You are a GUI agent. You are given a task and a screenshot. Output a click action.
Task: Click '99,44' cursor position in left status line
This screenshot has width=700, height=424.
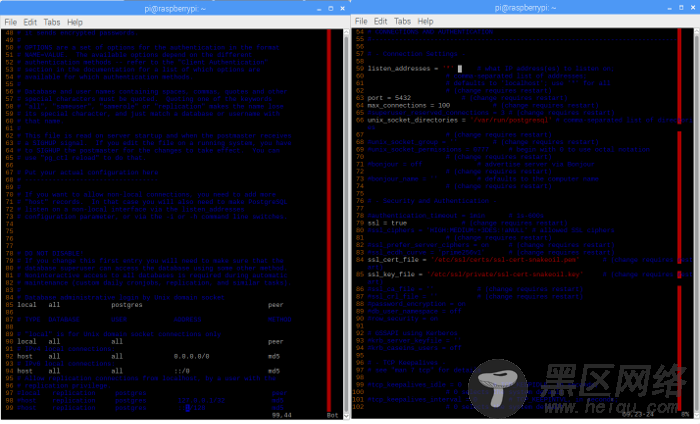pyautogui.click(x=282, y=415)
